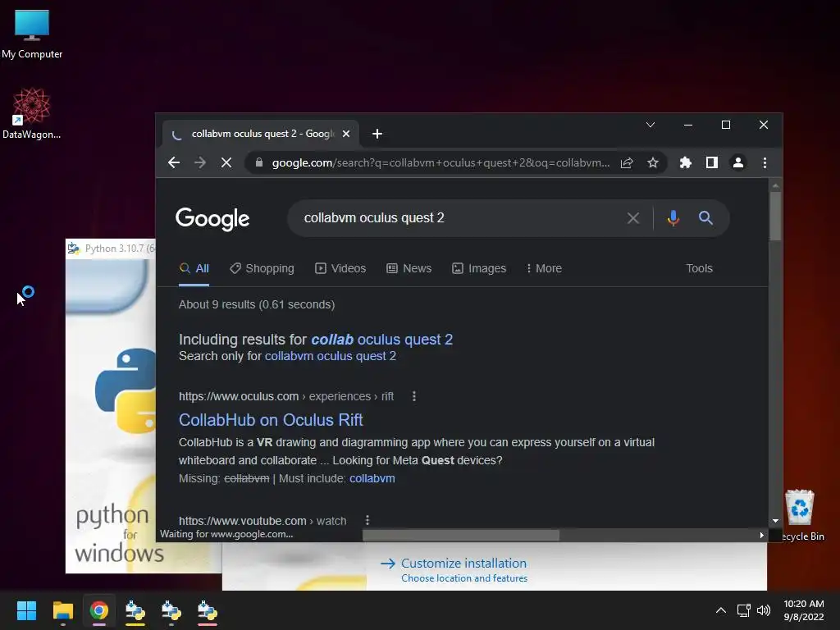Open File Explorer from the taskbar
Screen dimensions: 840x630
click(62, 610)
